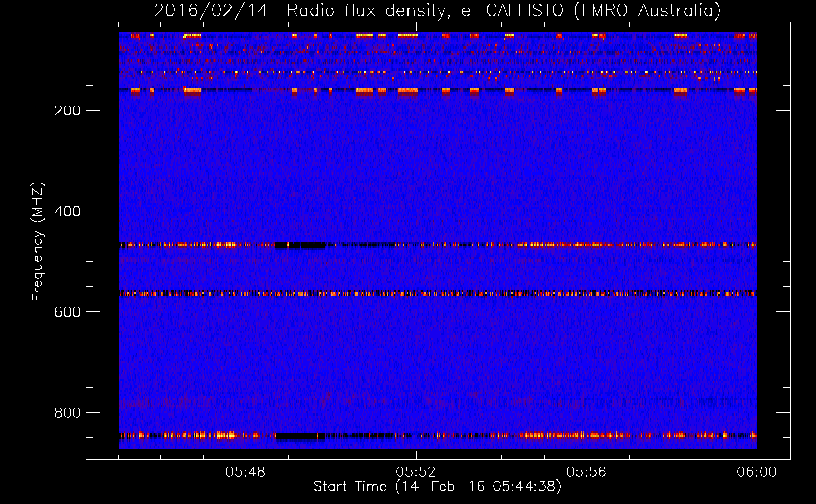Select the 06:00 time tick label

pos(757,472)
